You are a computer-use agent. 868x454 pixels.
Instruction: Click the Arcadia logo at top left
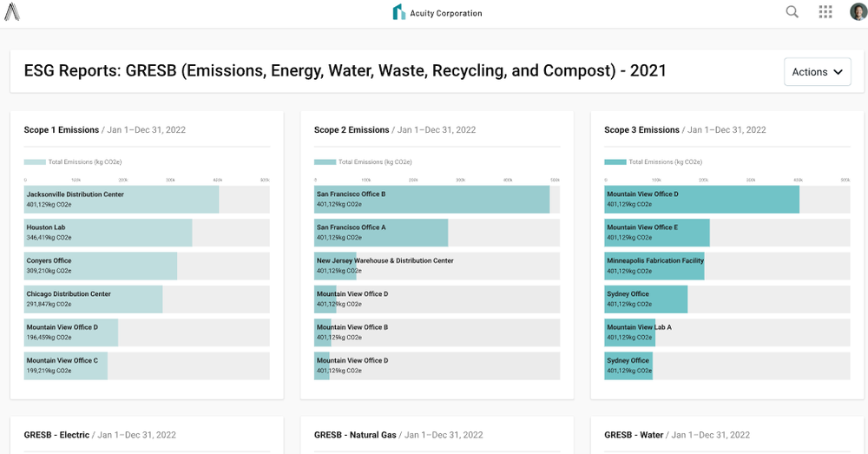point(11,12)
